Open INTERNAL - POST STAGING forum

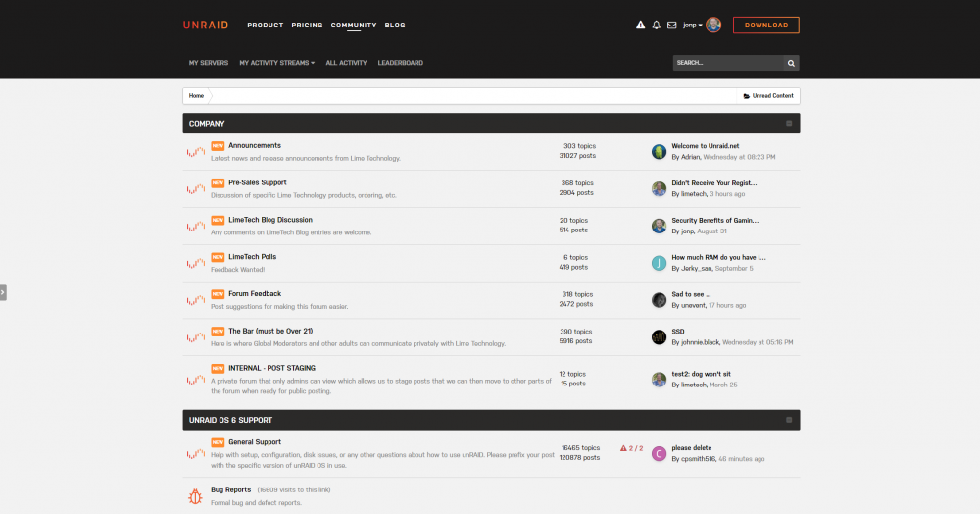271,368
